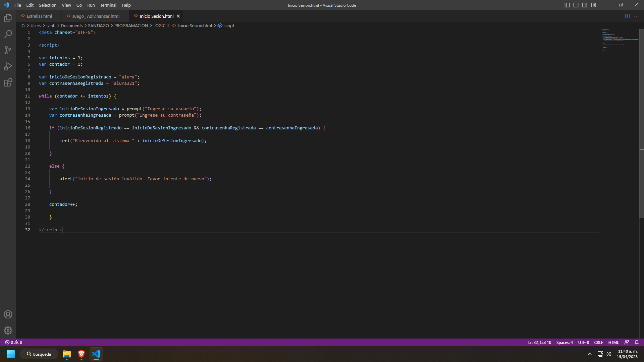The image size is (644, 362).
Task: Change file encoding via UTF-8
Action: click(x=584, y=342)
